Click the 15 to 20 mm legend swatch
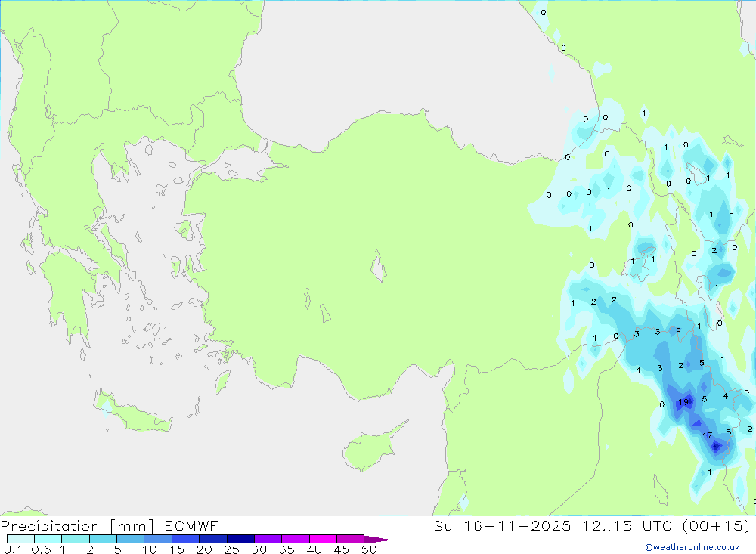The image size is (756, 554). (185, 539)
